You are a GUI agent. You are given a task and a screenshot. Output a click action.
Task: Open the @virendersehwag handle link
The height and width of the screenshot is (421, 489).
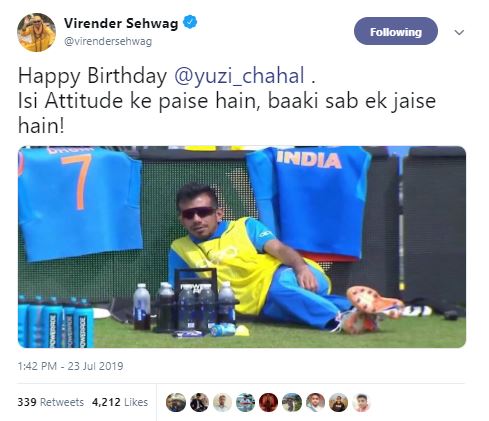(x=108, y=42)
